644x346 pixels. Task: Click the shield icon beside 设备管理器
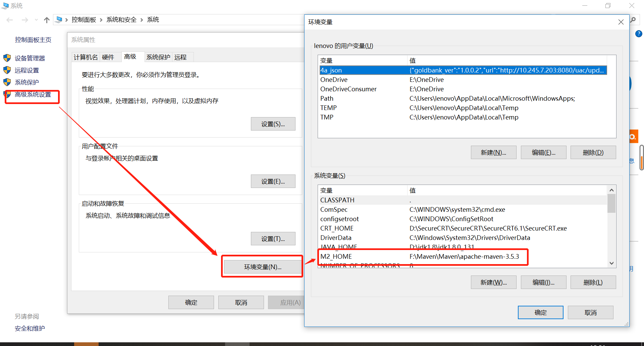pyautogui.click(x=7, y=58)
